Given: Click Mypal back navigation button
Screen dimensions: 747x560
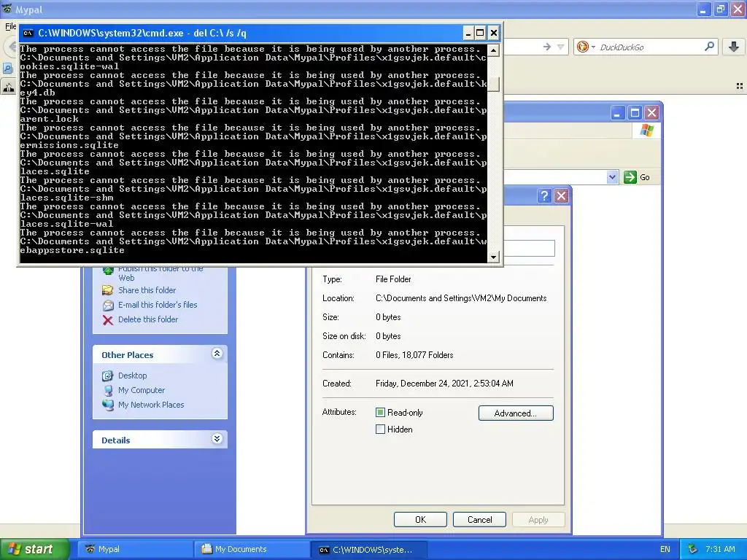Looking at the screenshot, I should pyautogui.click(x=11, y=47).
